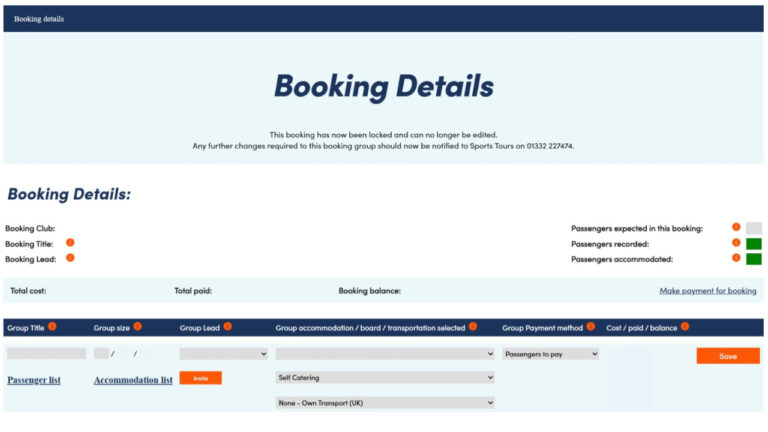Click info icon beside Group Title header

pos(52,326)
